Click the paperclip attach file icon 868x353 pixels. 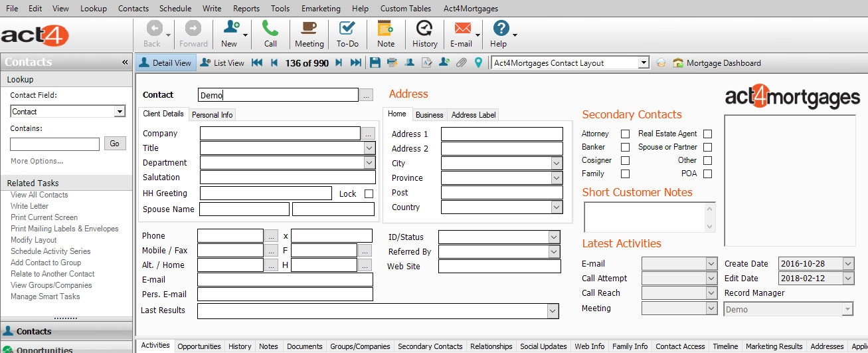(462, 63)
